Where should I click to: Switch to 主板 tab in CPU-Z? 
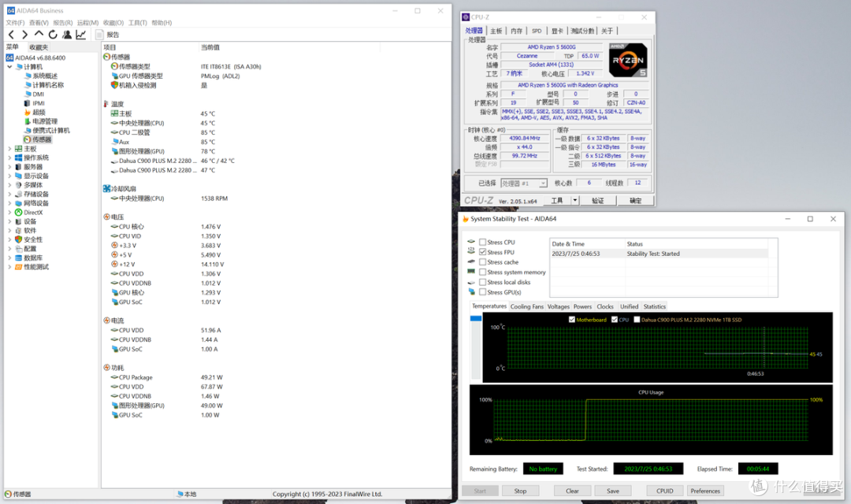click(x=496, y=31)
